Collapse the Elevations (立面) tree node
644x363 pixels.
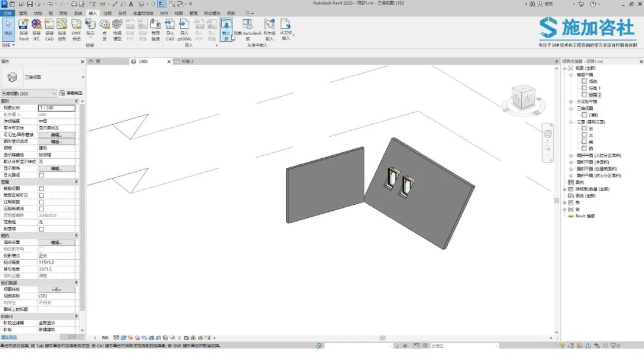tap(571, 122)
